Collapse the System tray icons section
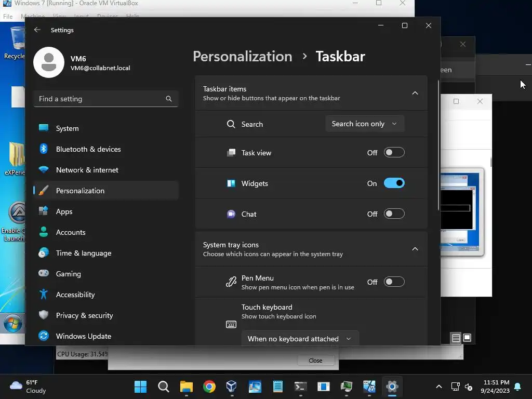The image size is (532, 399). [415, 249]
